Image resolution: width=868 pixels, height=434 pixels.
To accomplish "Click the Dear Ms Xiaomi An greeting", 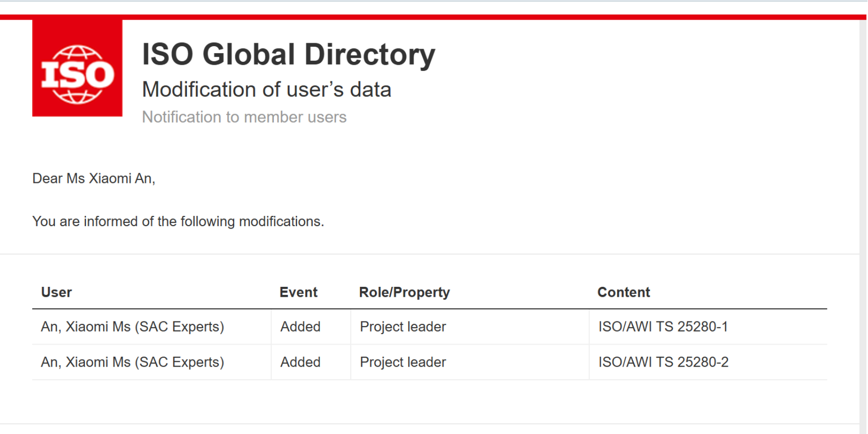I will 93,178.
